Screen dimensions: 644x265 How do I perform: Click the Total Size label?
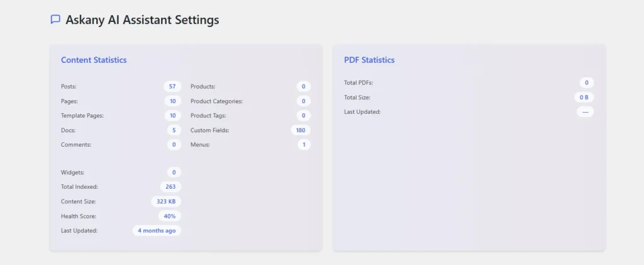[357, 98]
